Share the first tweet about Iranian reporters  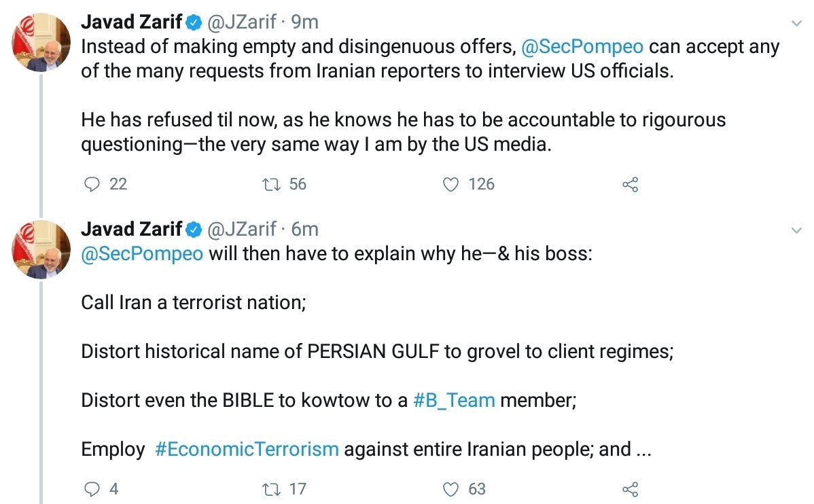[x=630, y=184]
